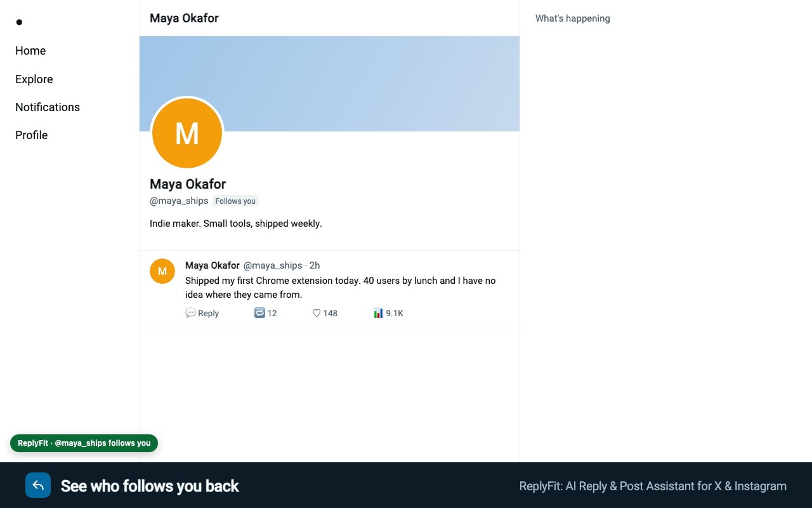
Task: Click the Reply speech bubble icon
Action: click(190, 313)
